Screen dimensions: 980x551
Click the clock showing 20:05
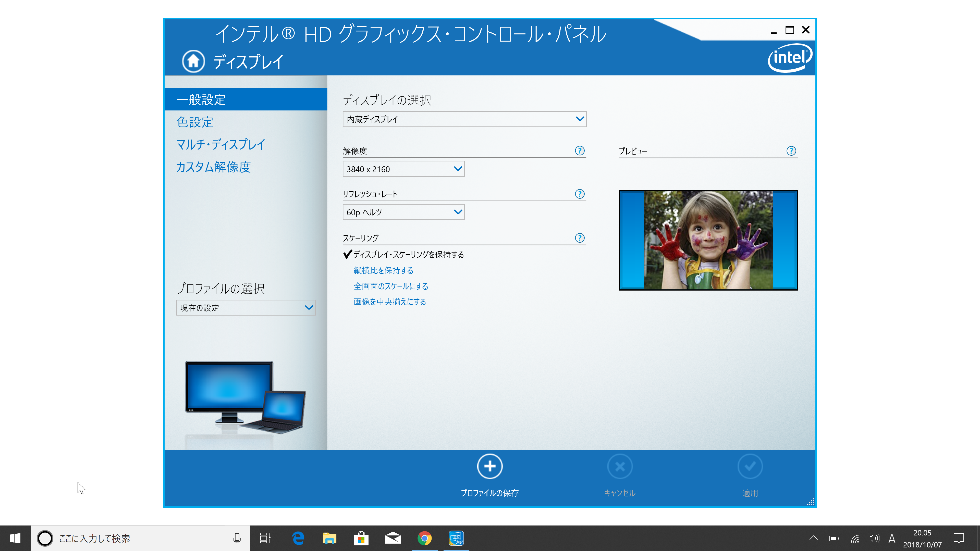(922, 533)
